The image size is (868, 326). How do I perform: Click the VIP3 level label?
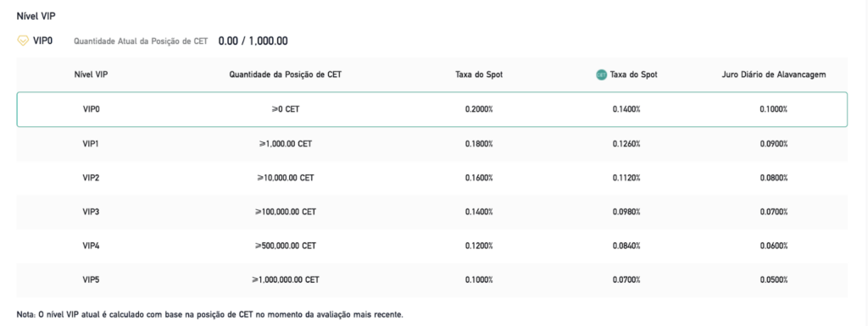pos(91,212)
